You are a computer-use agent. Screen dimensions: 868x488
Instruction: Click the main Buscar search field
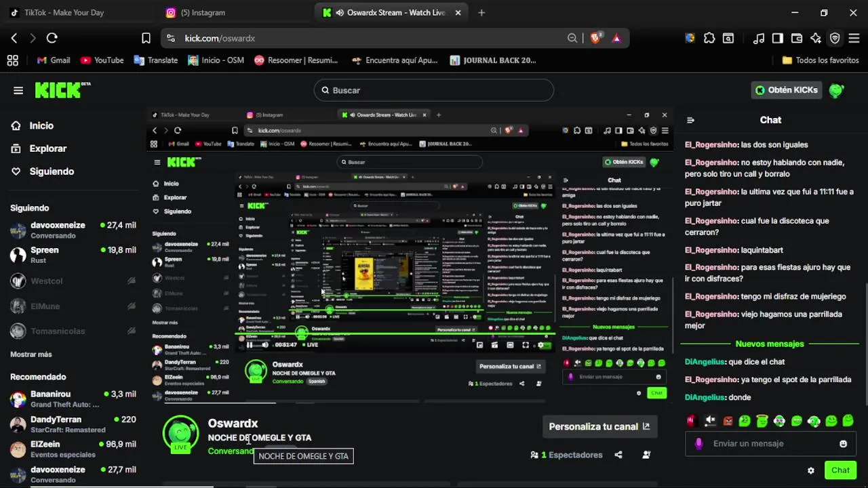coord(434,90)
